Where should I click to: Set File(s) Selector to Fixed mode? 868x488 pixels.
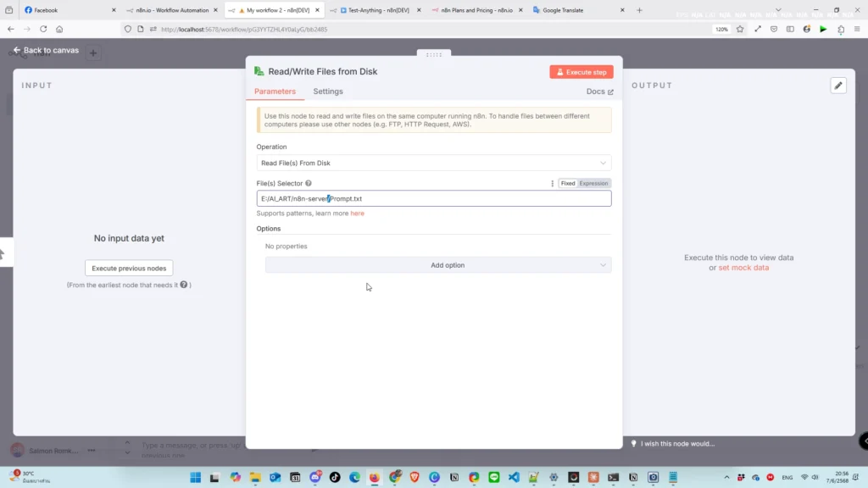(568, 183)
